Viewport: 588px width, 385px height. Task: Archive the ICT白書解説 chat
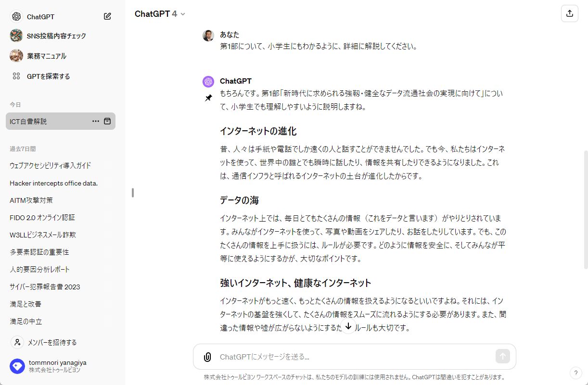click(108, 121)
